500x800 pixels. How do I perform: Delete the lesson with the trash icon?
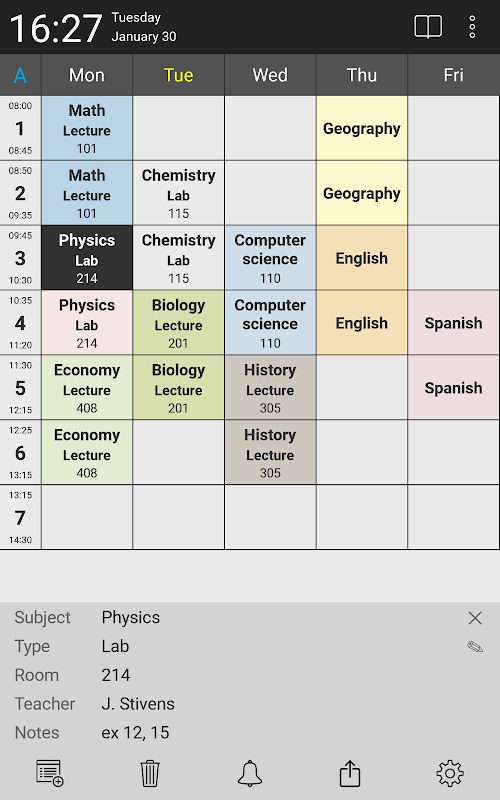(150, 773)
